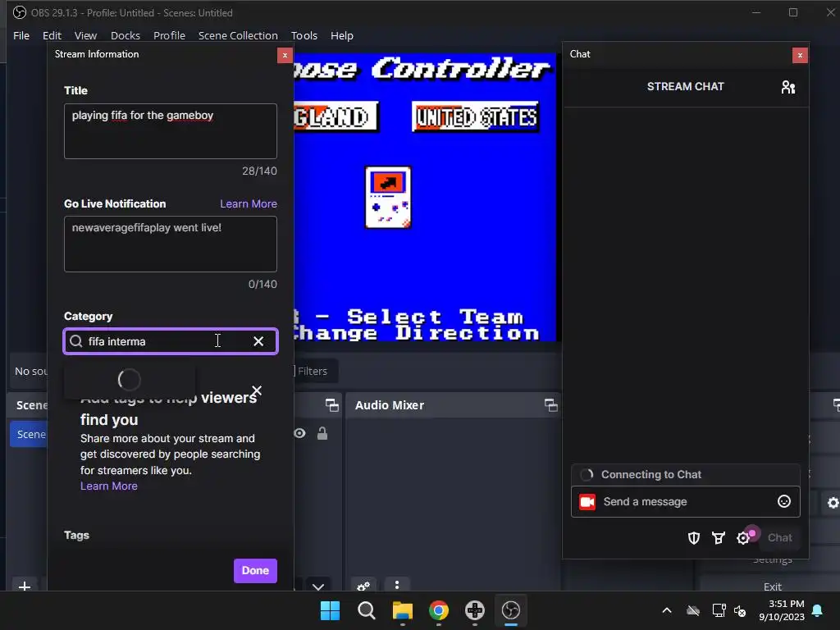This screenshot has height=630, width=840.
Task: Open the Docks menu
Action: (x=126, y=36)
